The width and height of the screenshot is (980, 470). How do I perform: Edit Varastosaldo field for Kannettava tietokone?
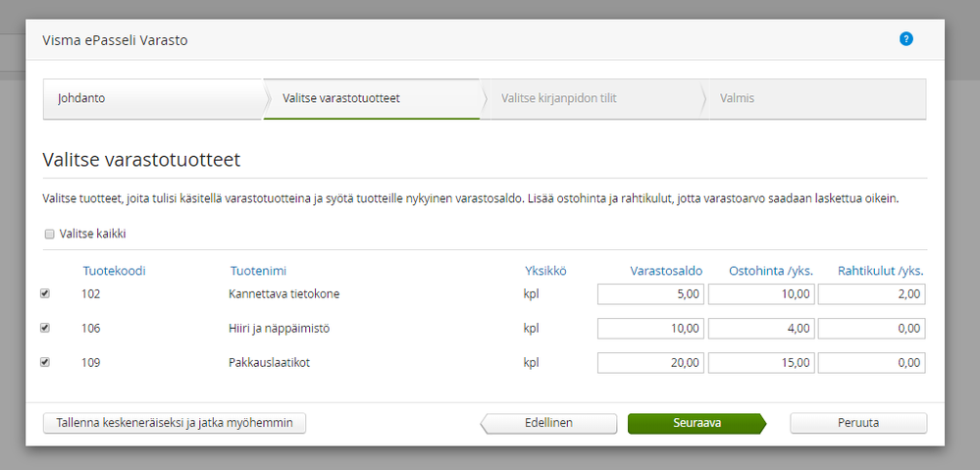tap(651, 293)
